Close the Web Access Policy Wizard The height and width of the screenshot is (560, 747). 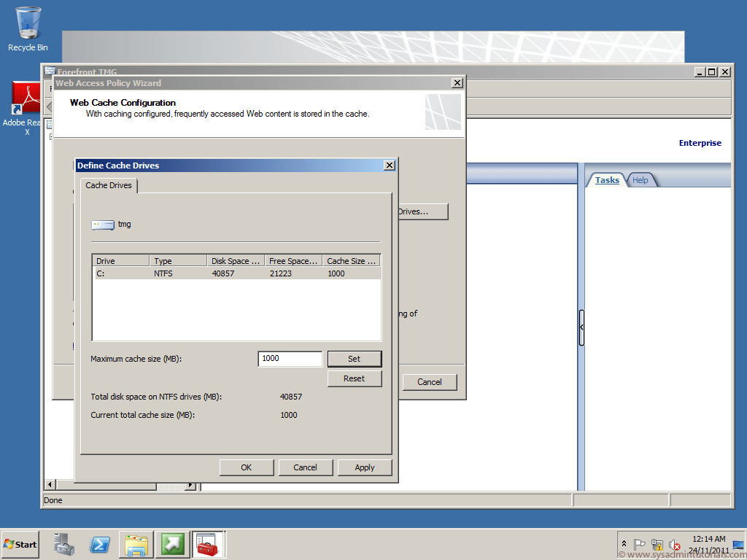[x=457, y=83]
